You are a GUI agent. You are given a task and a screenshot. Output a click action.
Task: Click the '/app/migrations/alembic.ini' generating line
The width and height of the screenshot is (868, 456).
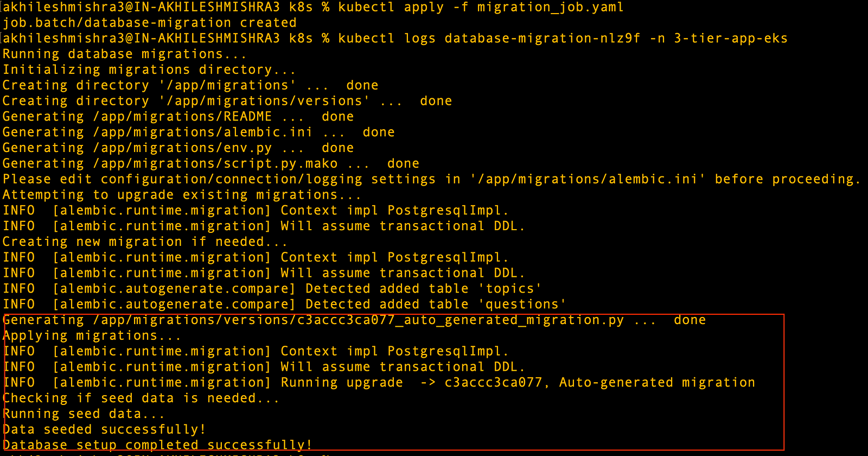click(199, 132)
